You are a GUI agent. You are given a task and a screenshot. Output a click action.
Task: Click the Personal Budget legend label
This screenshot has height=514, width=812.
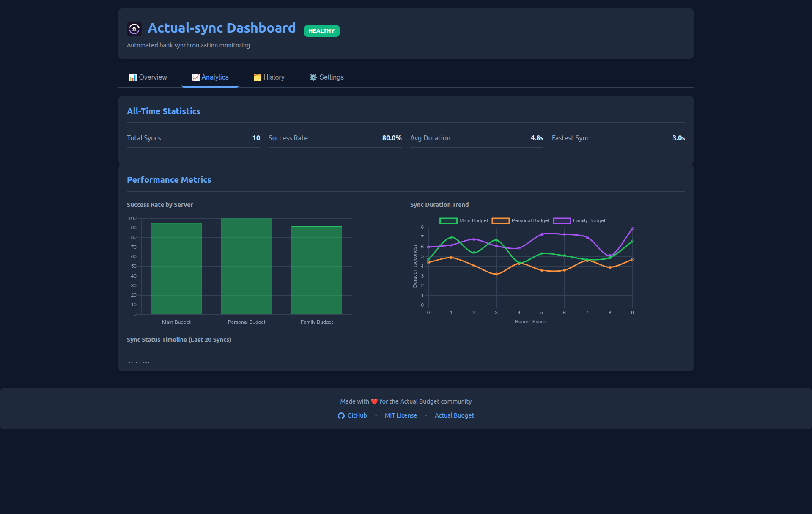pos(530,220)
